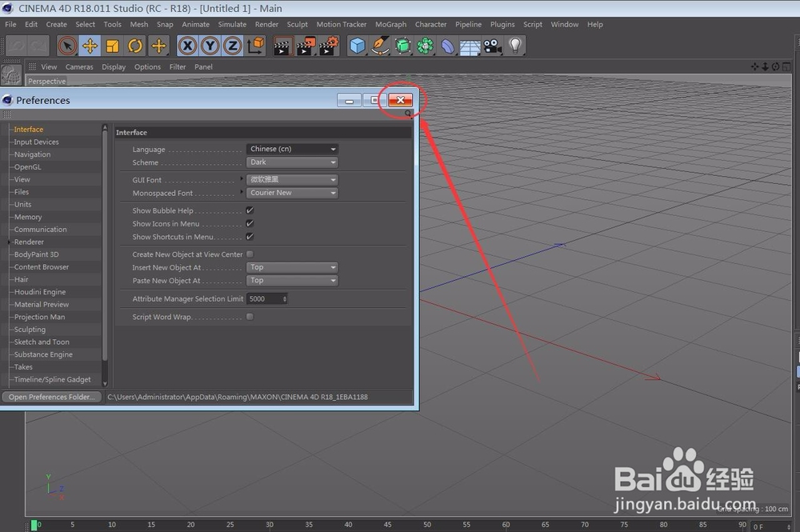The image size is (800, 532).
Task: Uncheck Show Shortcuts in Menu
Action: pyautogui.click(x=250, y=237)
